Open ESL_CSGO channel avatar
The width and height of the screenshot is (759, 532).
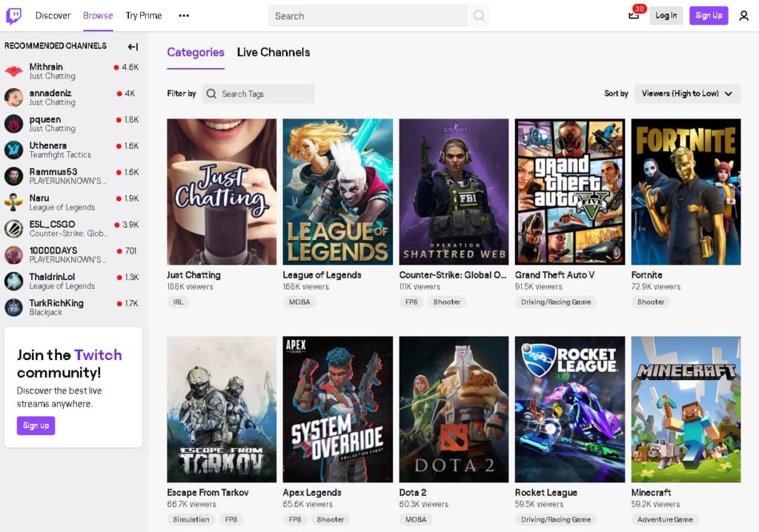[13, 228]
